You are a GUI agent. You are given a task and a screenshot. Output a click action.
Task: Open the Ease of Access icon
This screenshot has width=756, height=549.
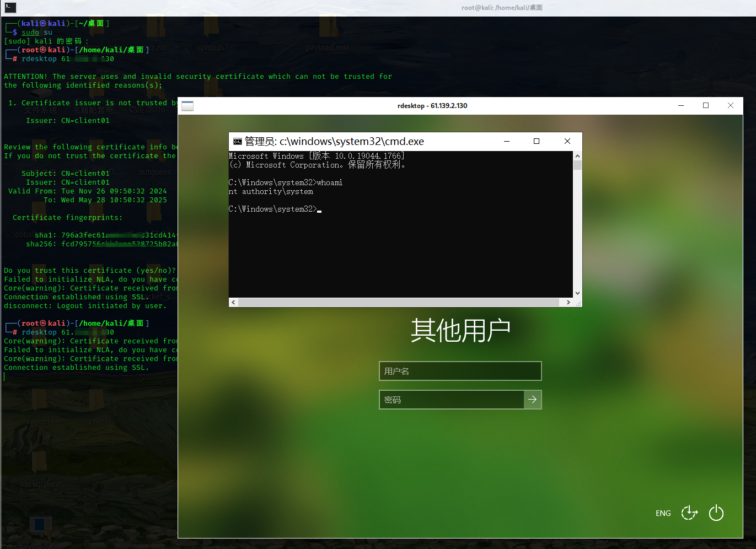pyautogui.click(x=689, y=513)
